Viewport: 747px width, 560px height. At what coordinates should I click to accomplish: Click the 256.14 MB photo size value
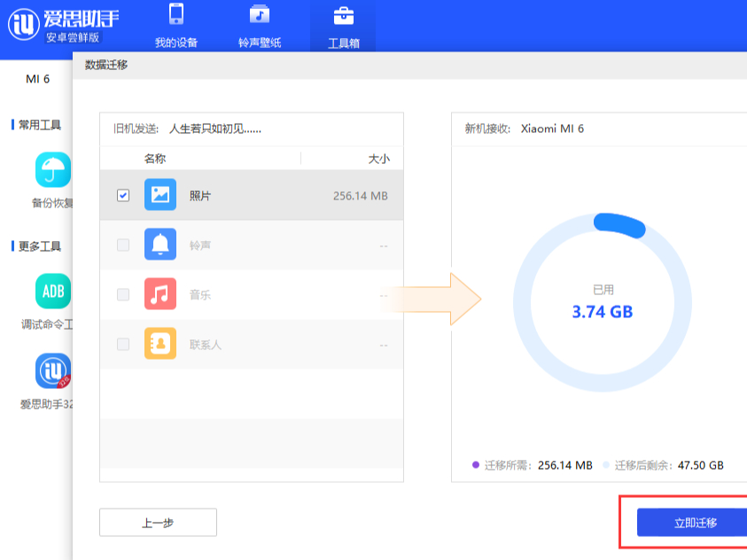360,196
